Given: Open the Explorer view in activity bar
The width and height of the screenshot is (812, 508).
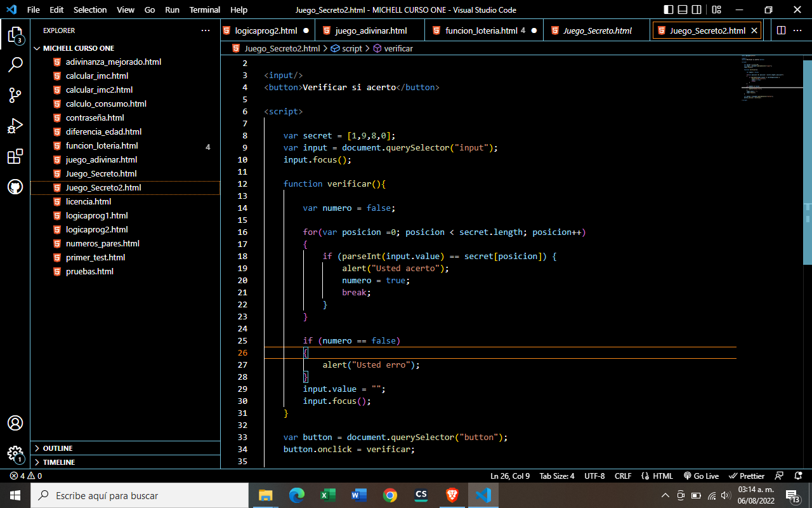Looking at the screenshot, I should point(15,35).
